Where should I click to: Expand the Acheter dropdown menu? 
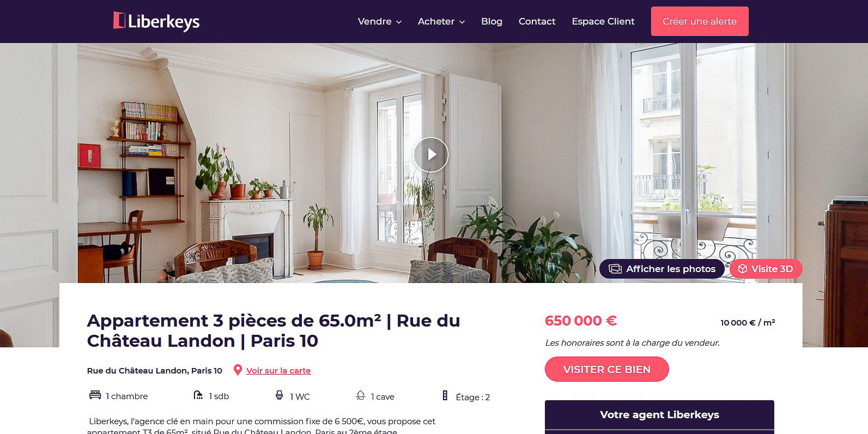click(441, 21)
